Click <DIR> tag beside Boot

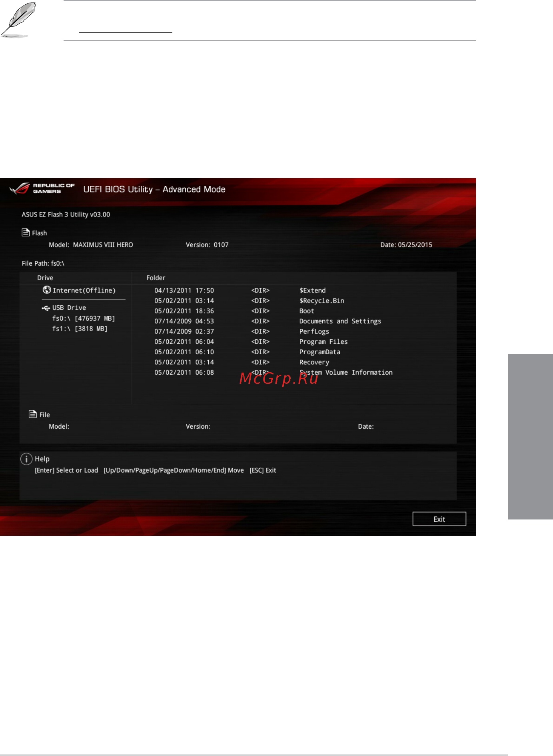click(x=260, y=311)
